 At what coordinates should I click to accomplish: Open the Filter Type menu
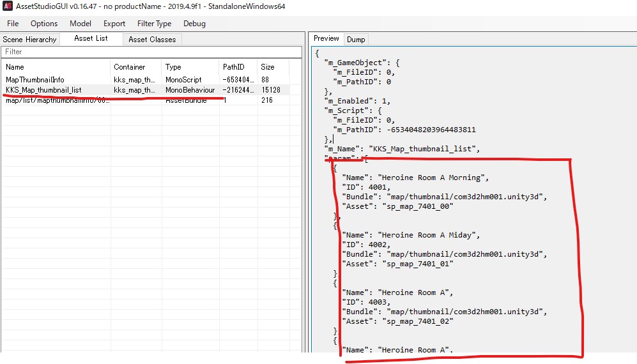pyautogui.click(x=154, y=24)
